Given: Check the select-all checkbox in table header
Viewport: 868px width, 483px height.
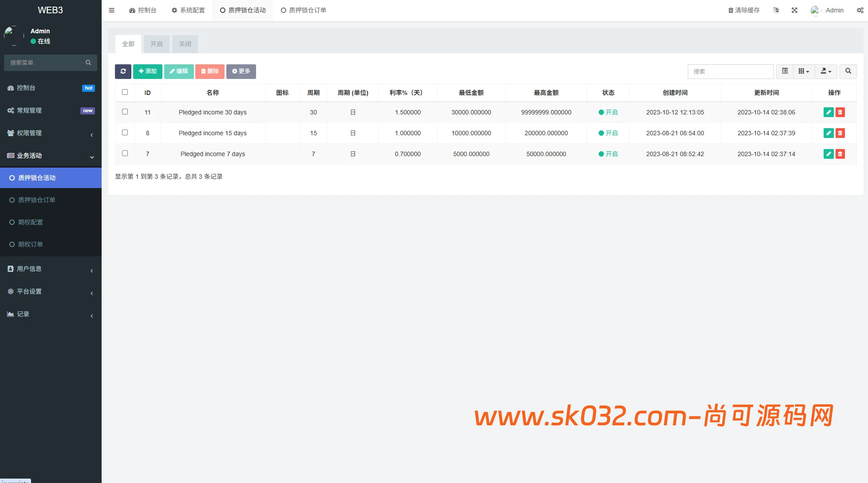Looking at the screenshot, I should point(125,92).
